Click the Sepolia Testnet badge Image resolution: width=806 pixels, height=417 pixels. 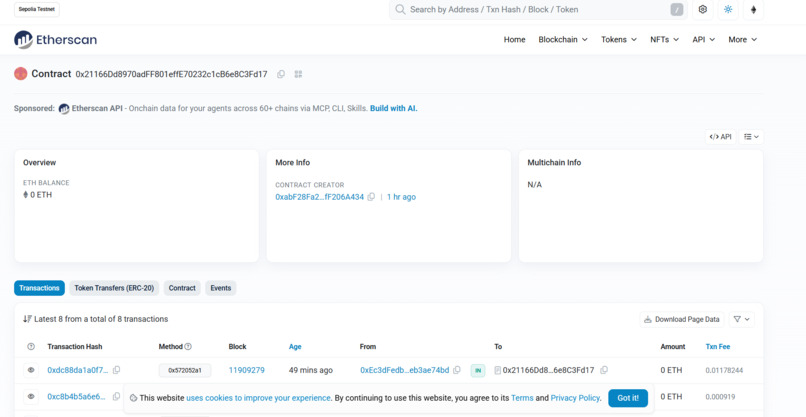coord(36,9)
